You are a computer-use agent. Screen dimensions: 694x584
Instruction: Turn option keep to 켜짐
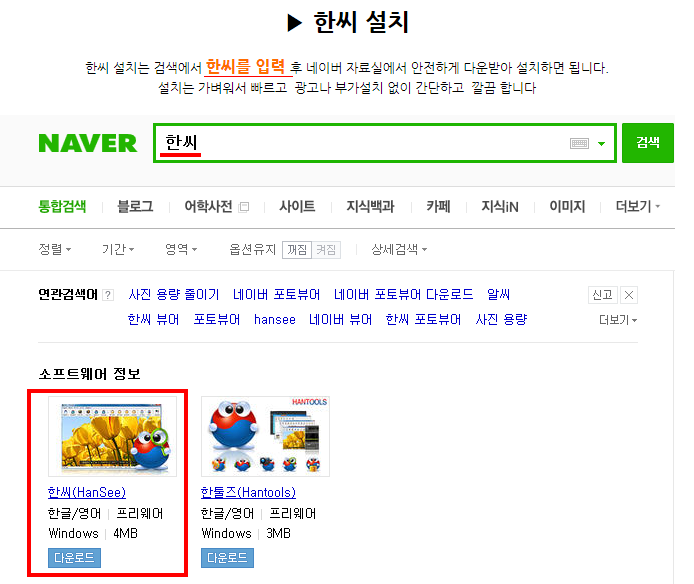click(x=326, y=250)
